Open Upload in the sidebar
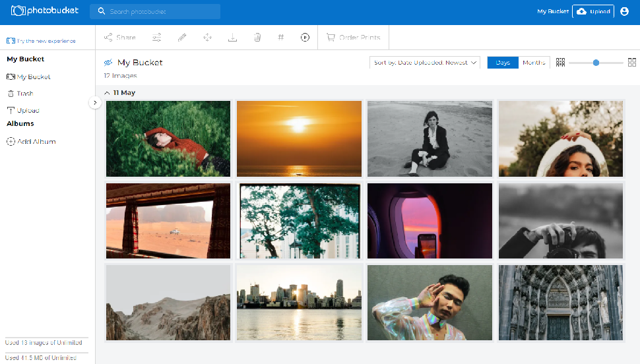 (x=23, y=110)
